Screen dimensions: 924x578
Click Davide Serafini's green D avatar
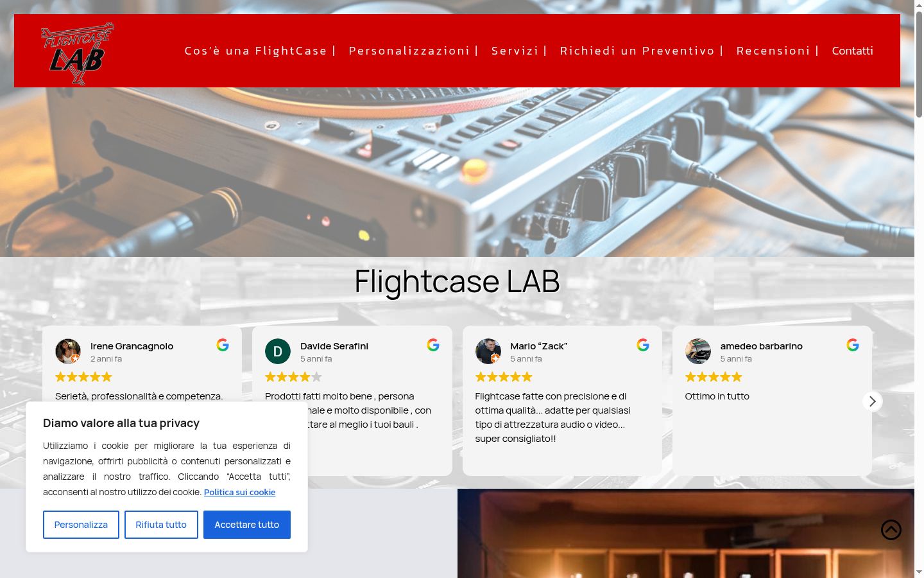click(278, 351)
